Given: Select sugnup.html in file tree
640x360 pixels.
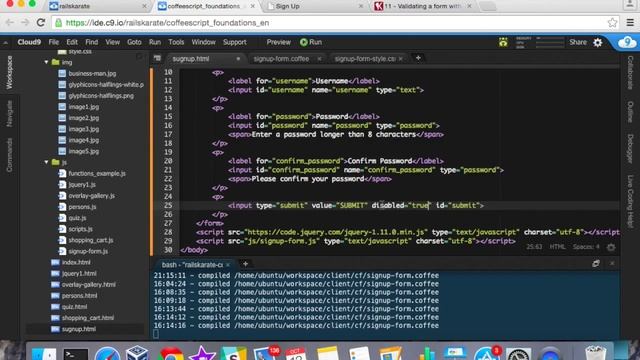Looking at the screenshot, I should point(79,329).
